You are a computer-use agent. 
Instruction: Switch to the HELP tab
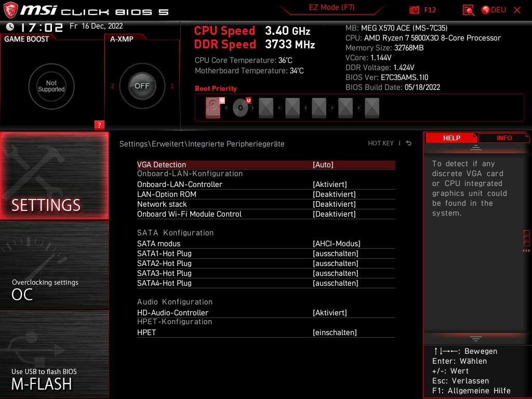(451, 138)
